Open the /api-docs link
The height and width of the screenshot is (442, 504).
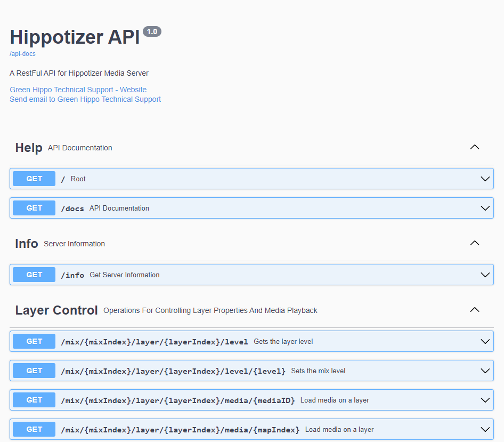(22, 53)
